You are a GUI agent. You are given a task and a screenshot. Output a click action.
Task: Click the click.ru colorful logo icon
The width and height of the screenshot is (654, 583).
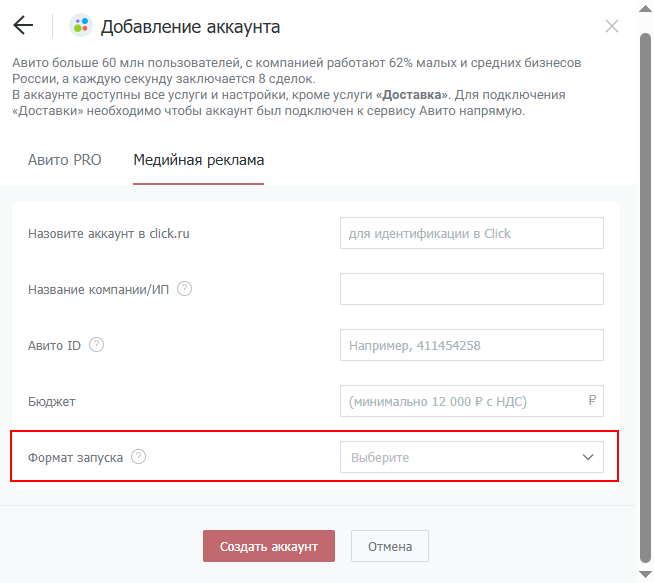(x=80, y=26)
